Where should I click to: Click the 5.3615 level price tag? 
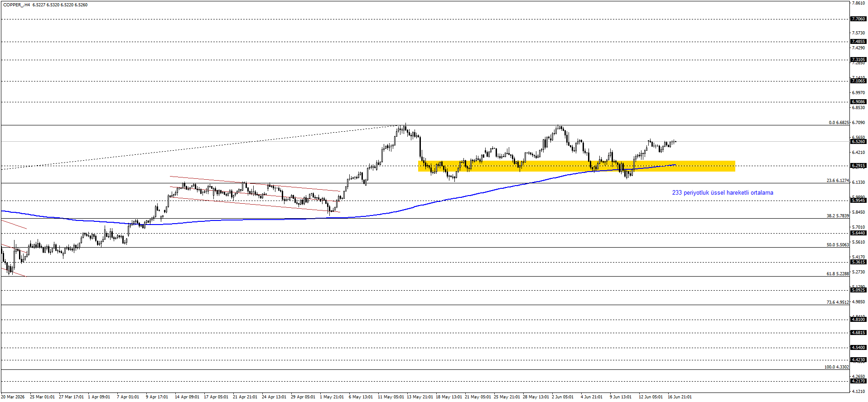tap(858, 262)
